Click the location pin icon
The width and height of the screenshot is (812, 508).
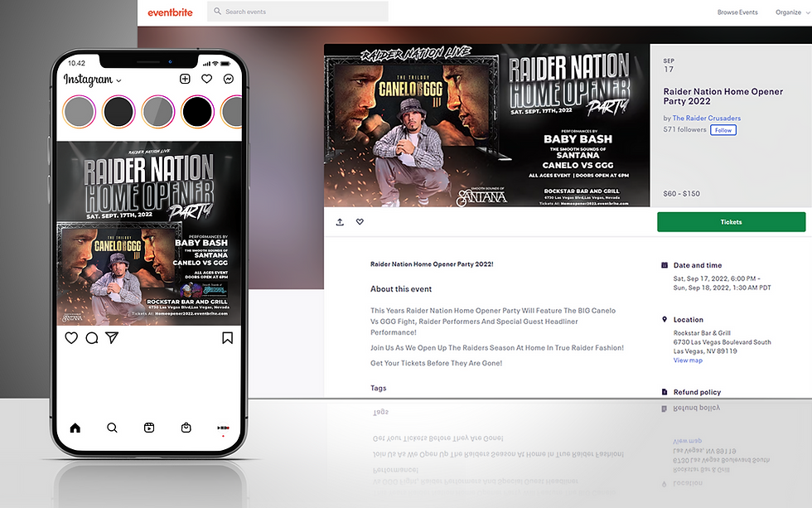click(665, 320)
